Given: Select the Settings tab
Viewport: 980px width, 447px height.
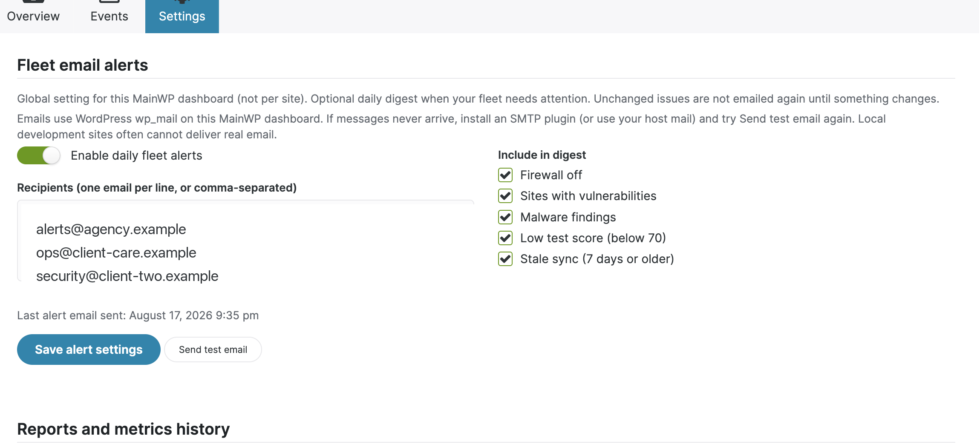Looking at the screenshot, I should pos(182,16).
